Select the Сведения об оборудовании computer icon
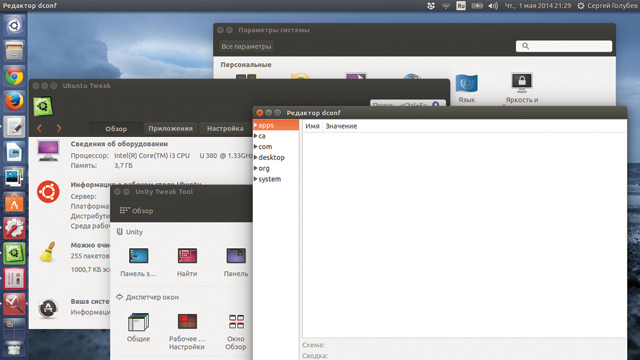This screenshot has height=360, width=640. [x=48, y=151]
